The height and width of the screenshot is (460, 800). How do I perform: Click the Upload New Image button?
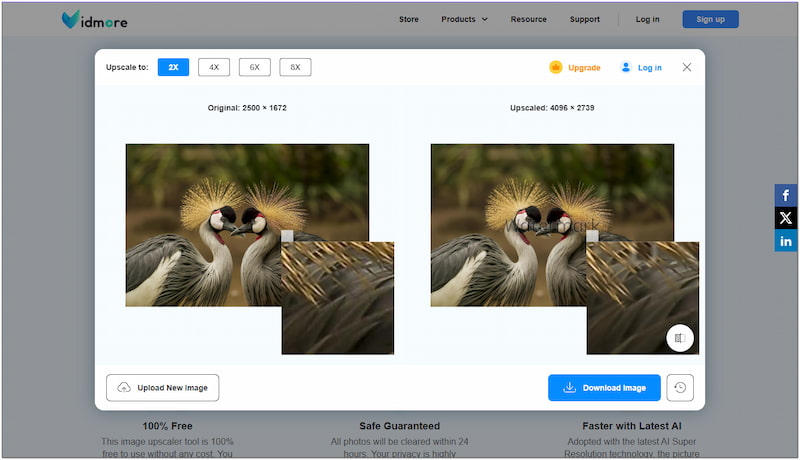(x=163, y=388)
